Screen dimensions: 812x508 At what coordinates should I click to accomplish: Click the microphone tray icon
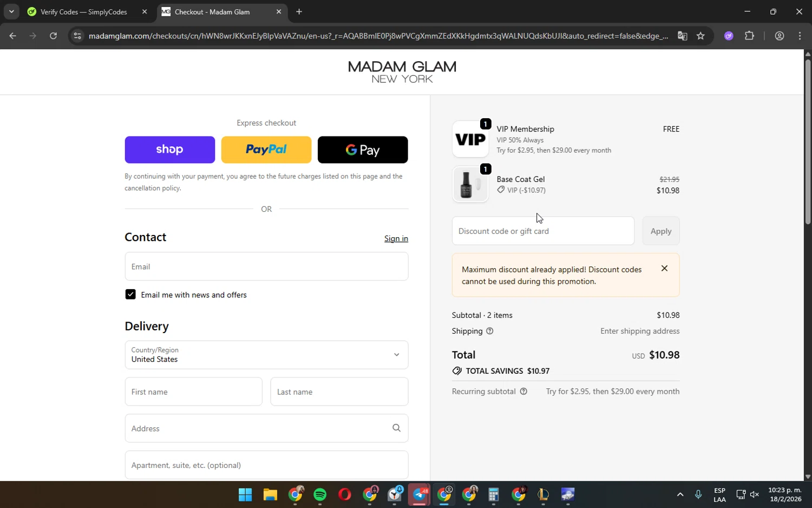[698, 494]
